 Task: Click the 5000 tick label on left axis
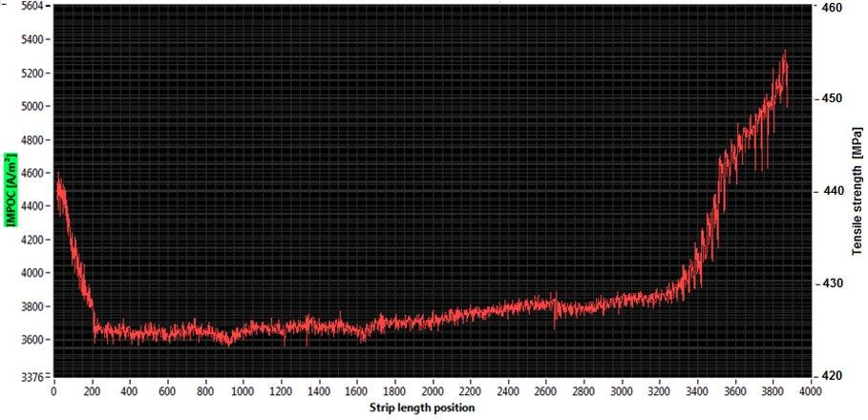(32, 107)
